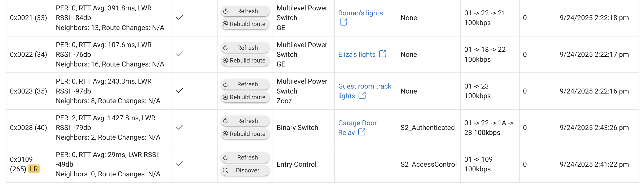Rebuild route for Eliza's lights node

[x=245, y=61]
